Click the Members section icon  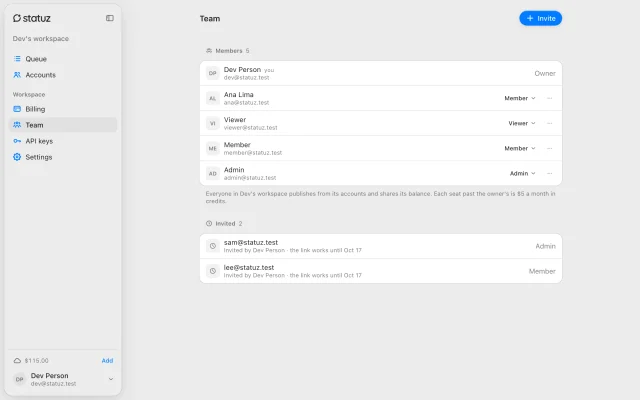[209, 51]
